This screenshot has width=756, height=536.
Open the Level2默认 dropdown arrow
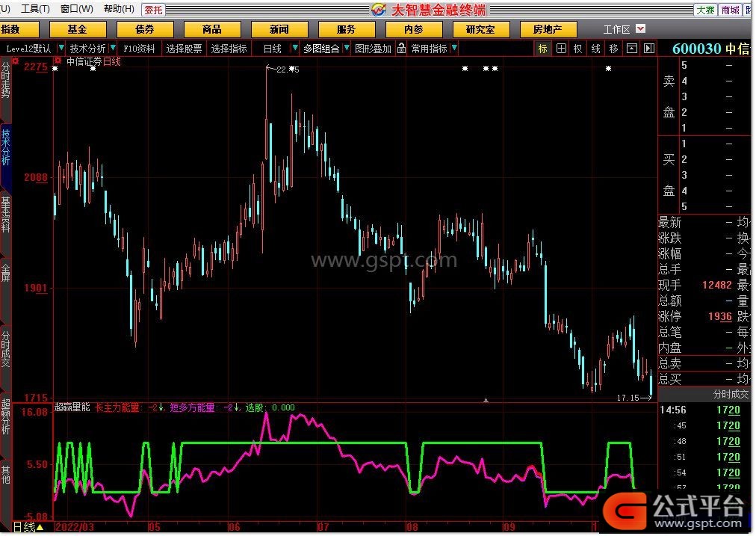[x=61, y=48]
